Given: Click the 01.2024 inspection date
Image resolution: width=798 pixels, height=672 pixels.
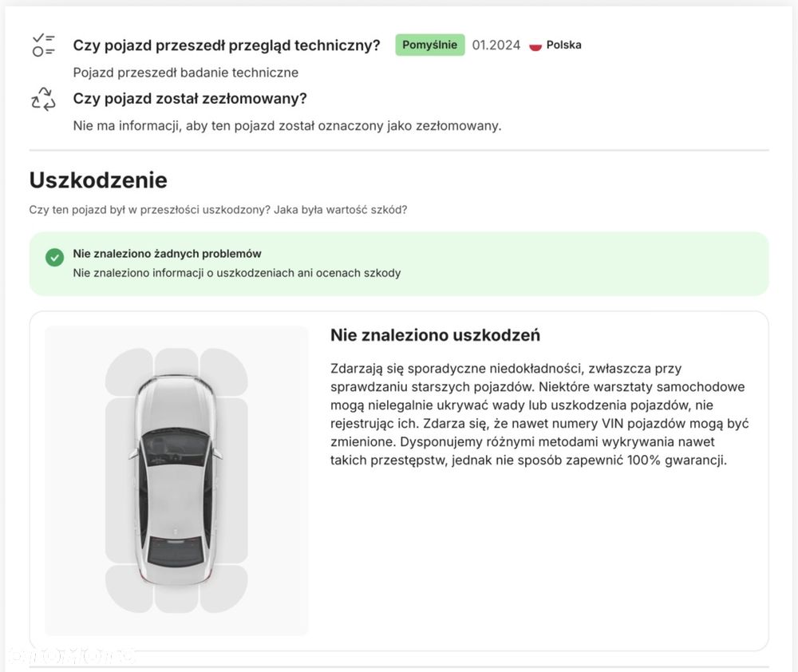Looking at the screenshot, I should [496, 45].
